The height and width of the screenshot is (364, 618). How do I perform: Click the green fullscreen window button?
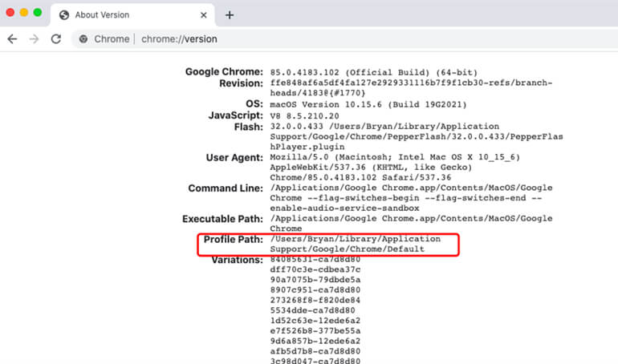tap(38, 13)
